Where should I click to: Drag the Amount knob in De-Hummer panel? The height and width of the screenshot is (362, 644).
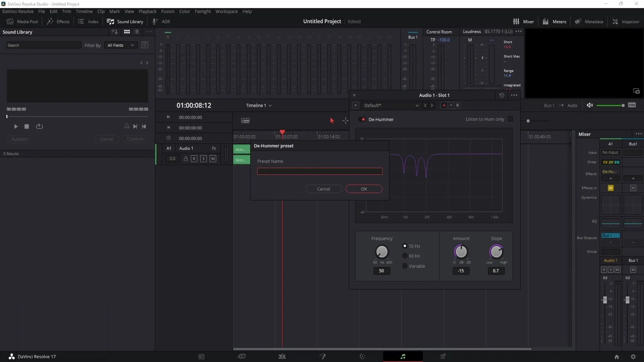(x=461, y=252)
